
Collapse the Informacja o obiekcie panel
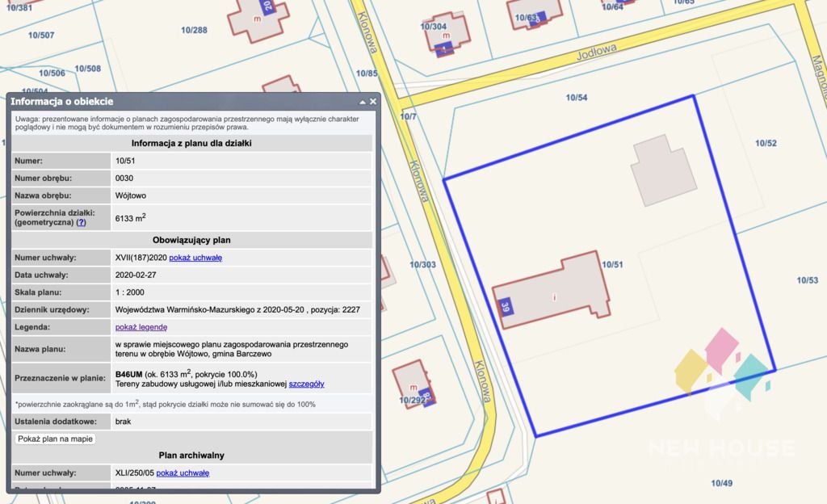coord(363,102)
